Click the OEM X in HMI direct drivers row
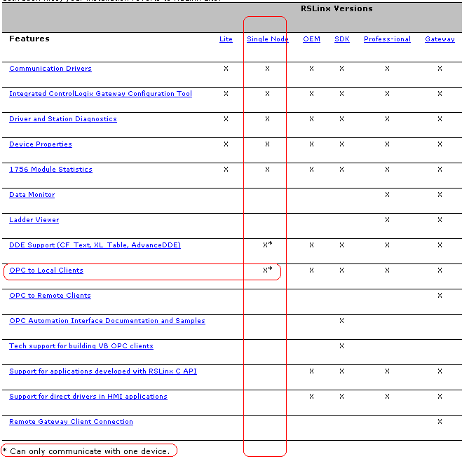Image resolution: width=476 pixels, height=459 pixels. point(311,396)
